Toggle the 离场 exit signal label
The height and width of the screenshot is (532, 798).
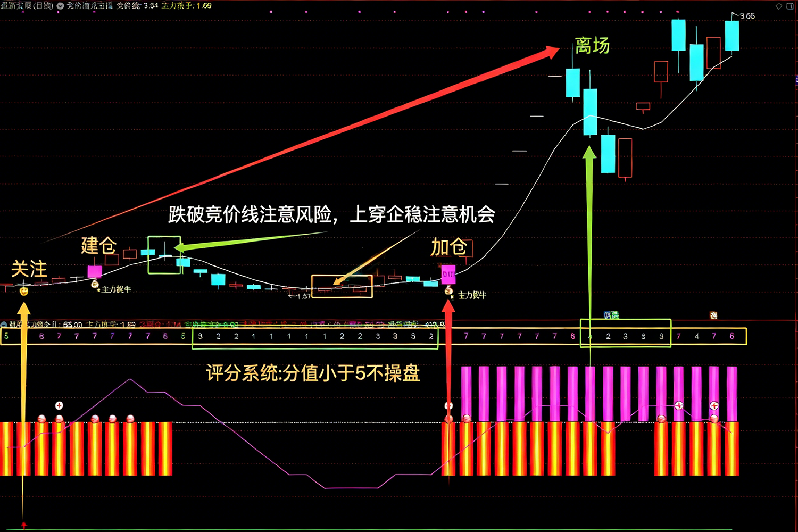[x=592, y=47]
